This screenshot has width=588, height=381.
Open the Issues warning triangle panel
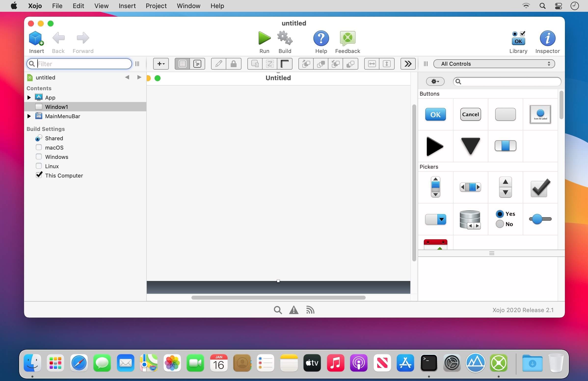pyautogui.click(x=294, y=310)
